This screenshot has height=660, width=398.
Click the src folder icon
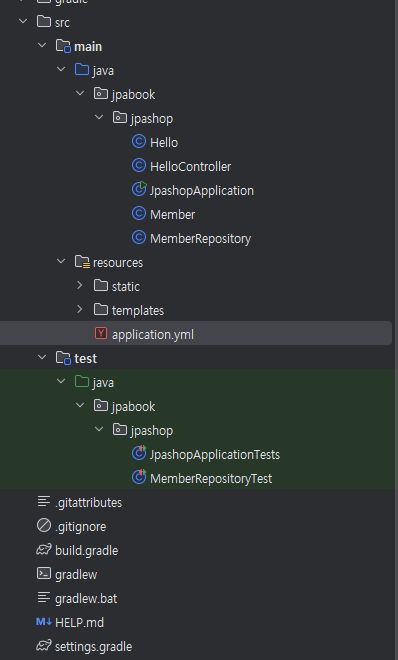44,21
